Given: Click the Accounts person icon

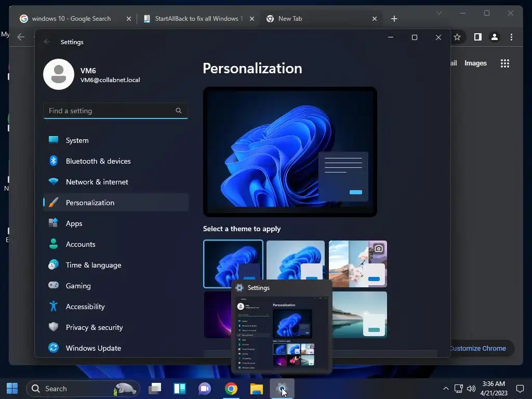Looking at the screenshot, I should (54, 244).
